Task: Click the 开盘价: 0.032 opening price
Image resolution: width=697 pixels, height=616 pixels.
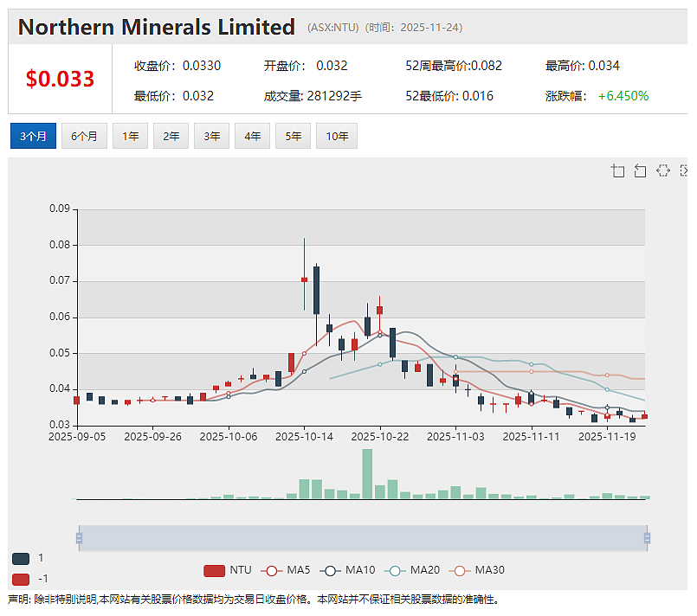Action: 306,66
